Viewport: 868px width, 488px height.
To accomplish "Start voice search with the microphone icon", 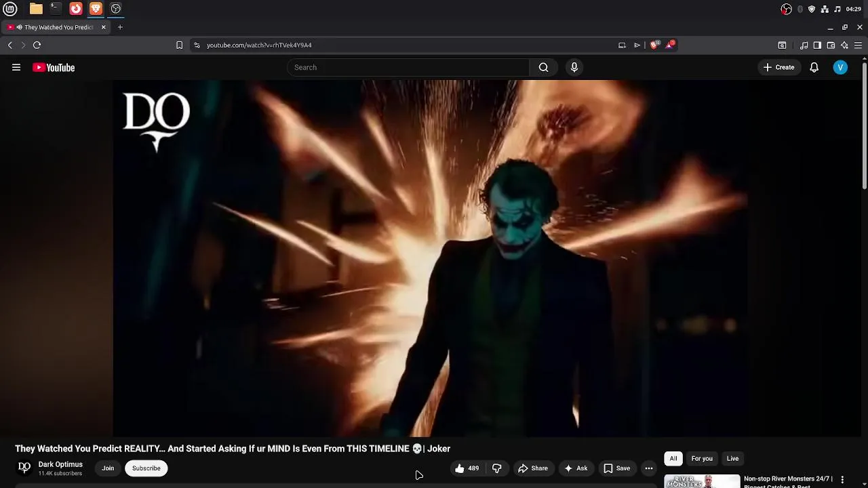I will pos(574,67).
